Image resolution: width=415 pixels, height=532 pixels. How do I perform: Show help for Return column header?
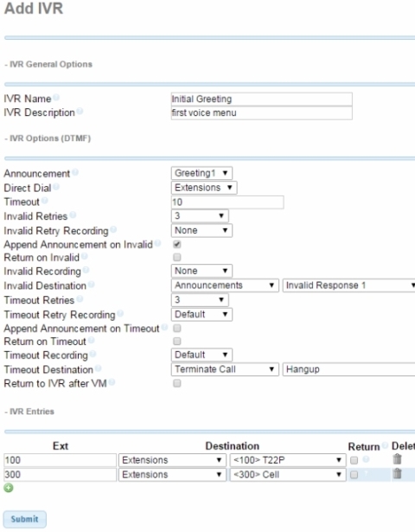coord(385,445)
